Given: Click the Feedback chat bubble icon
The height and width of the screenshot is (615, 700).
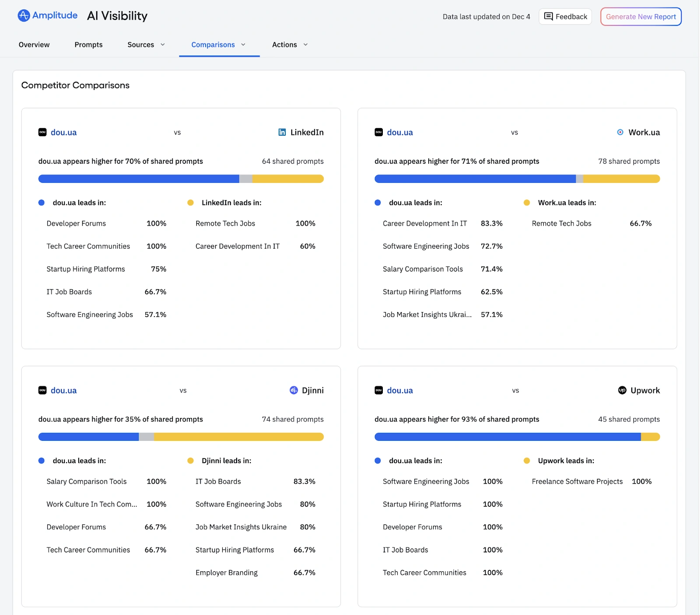Looking at the screenshot, I should point(548,17).
